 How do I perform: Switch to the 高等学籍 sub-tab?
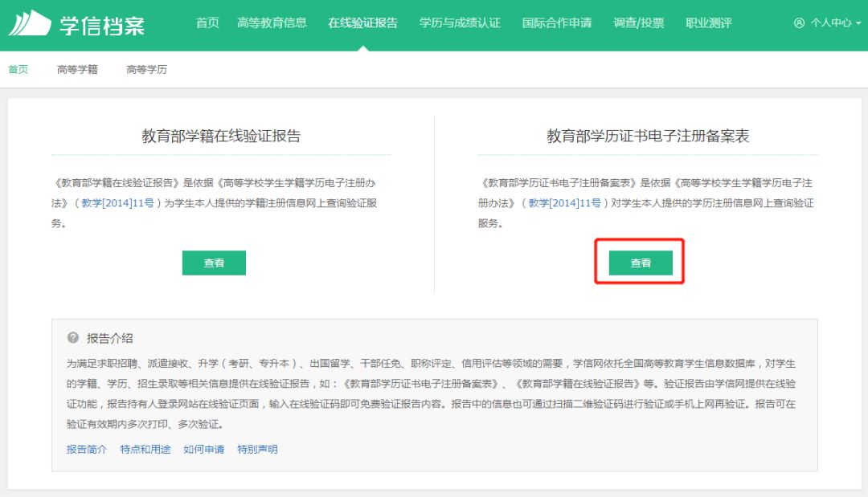(77, 70)
